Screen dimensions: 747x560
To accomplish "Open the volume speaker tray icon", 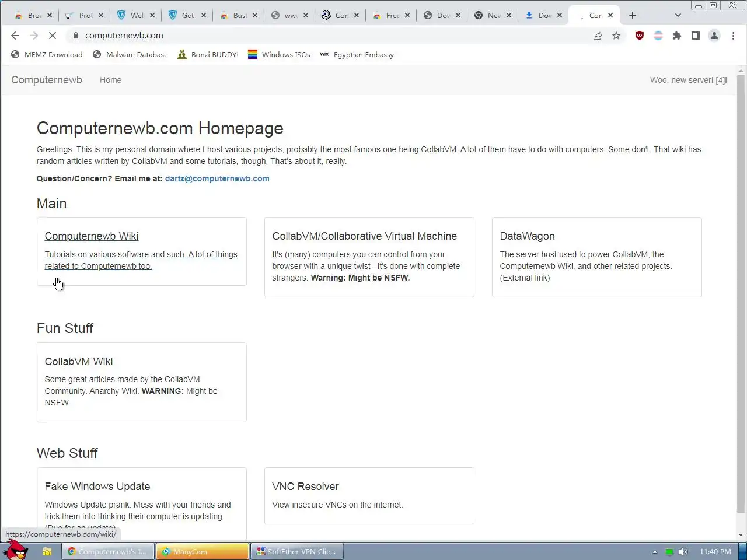I will 683,551.
